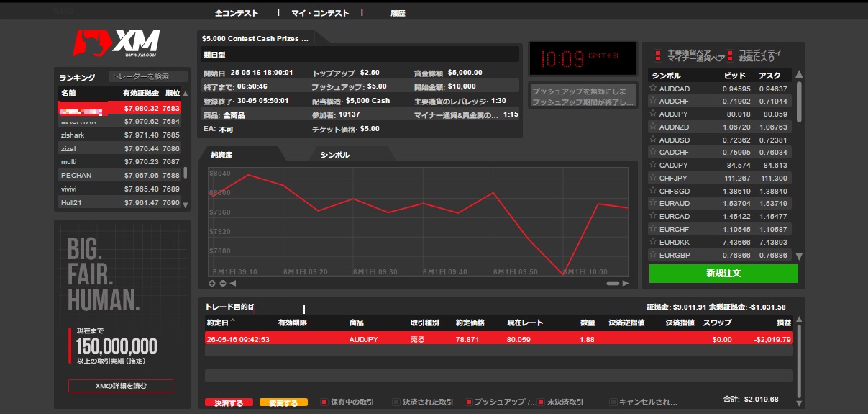
Task: Click 損益 column header
Action: click(782, 323)
